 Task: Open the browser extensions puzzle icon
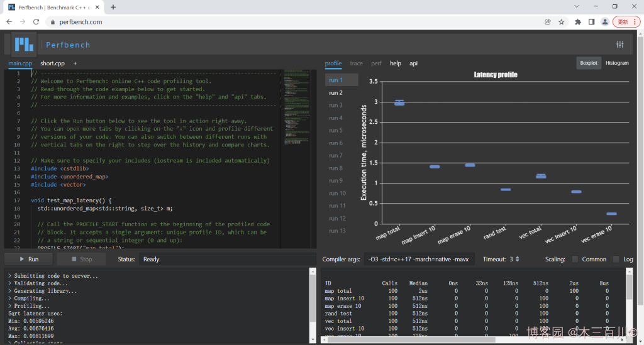coord(578,22)
